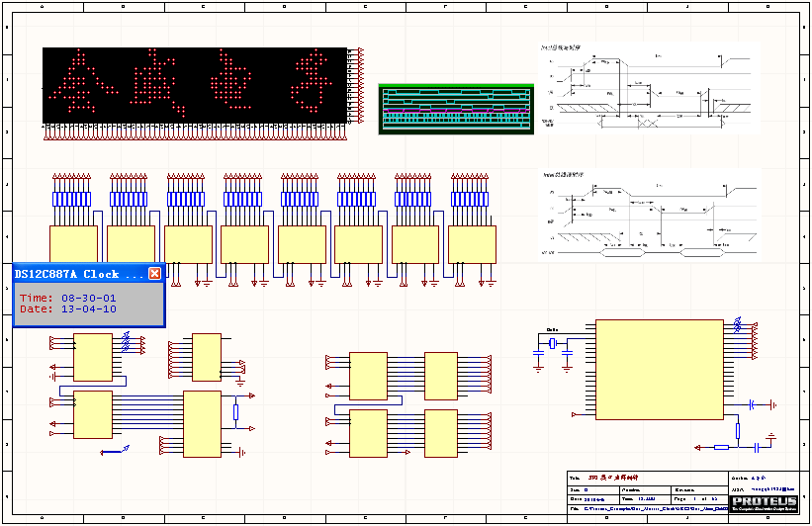812x526 pixels.
Task: Click the DS12C887A Clock popup title bar
Action: 79,274
